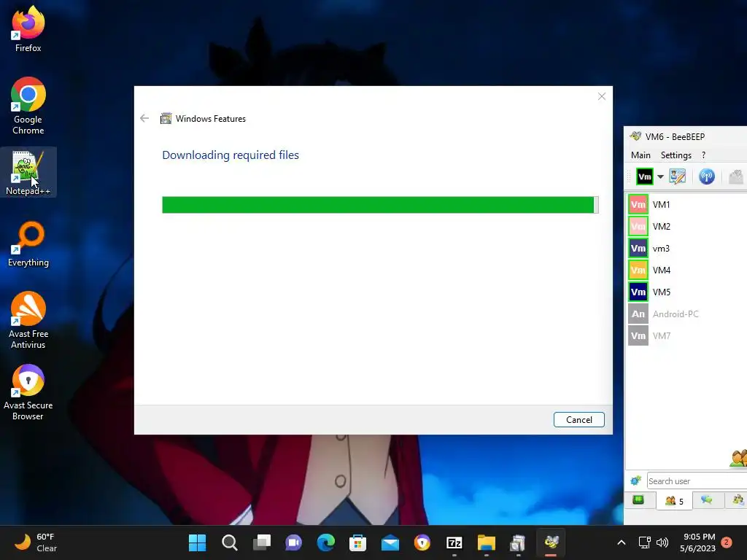Switch to the chat bubbles tab in BeeBEEP
The height and width of the screenshot is (560, 747).
point(707,500)
